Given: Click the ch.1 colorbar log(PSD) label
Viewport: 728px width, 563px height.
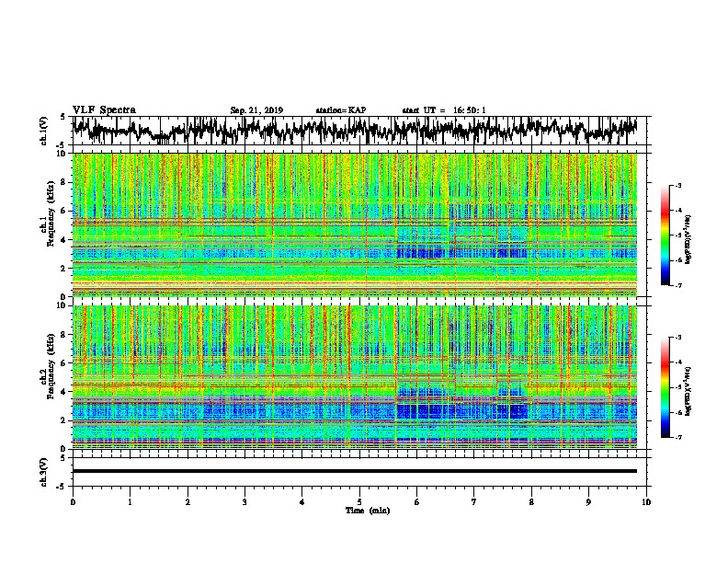Looking at the screenshot, I should point(688,240).
